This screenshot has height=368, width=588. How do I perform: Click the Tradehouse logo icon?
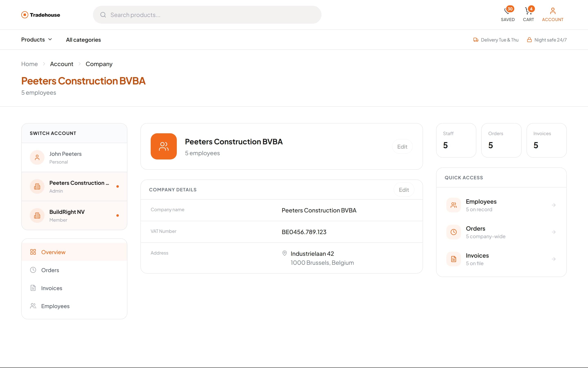tap(24, 15)
